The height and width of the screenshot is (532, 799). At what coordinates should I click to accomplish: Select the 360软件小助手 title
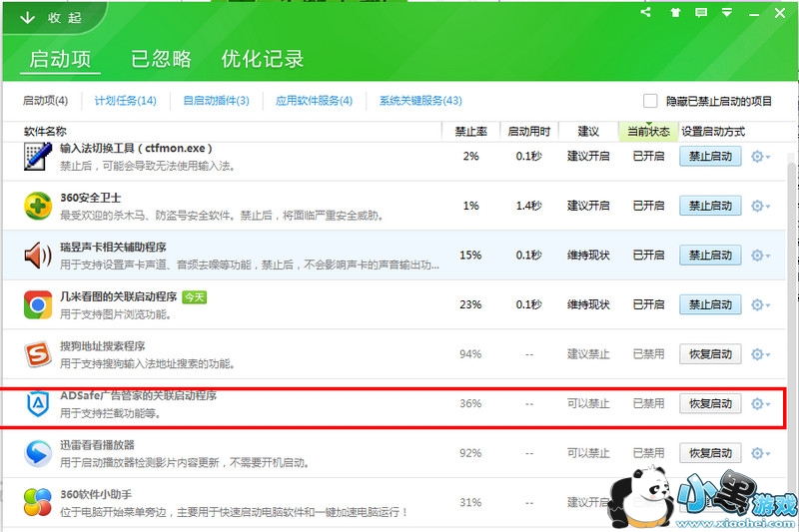click(x=96, y=494)
